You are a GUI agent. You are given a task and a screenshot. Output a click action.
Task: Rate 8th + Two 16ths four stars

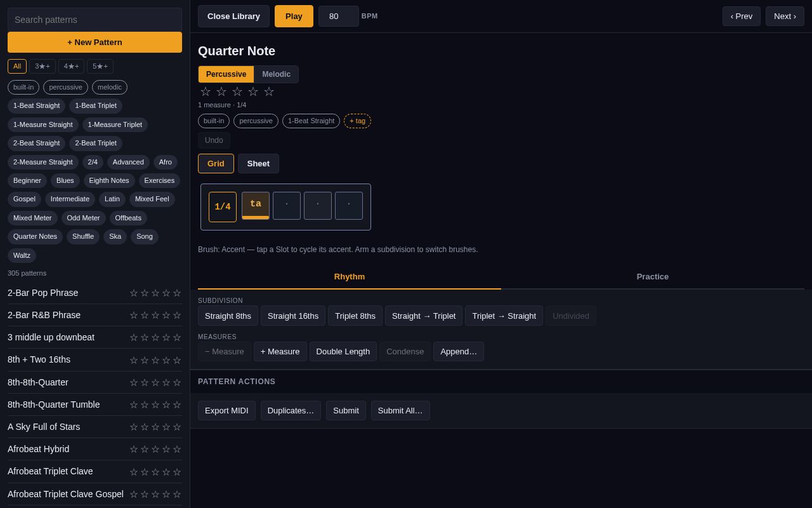(x=166, y=360)
